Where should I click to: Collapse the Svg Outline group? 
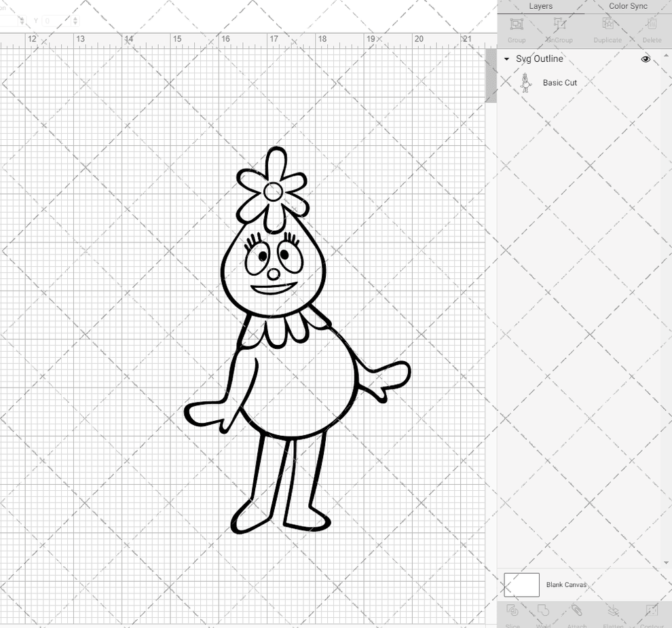[505, 59]
